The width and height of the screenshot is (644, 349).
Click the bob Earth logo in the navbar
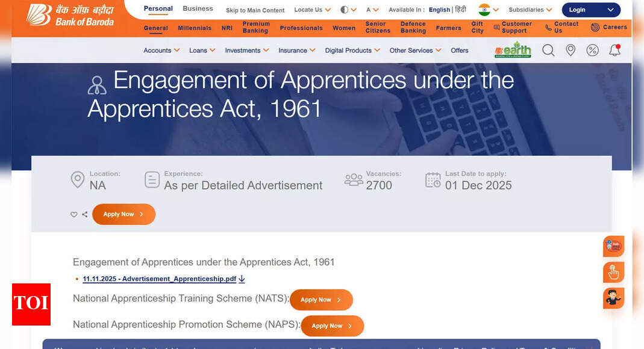click(512, 50)
